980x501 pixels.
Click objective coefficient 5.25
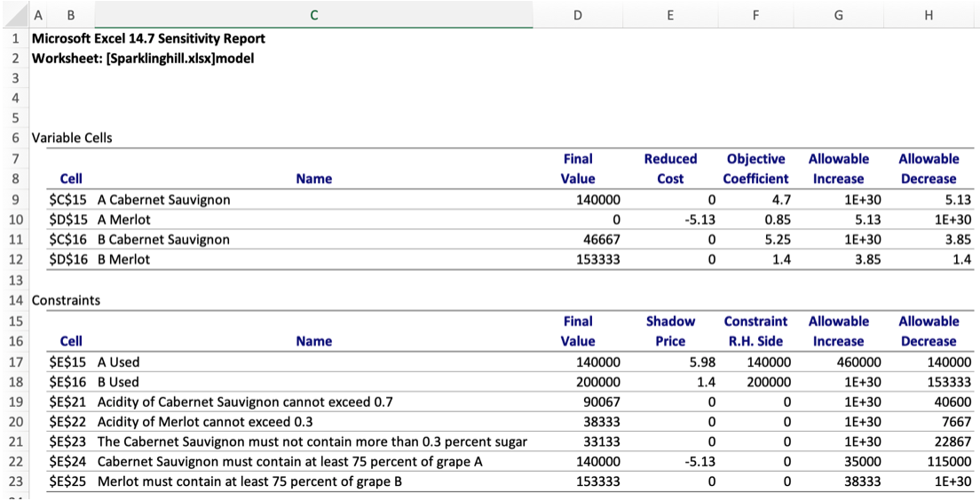778,240
